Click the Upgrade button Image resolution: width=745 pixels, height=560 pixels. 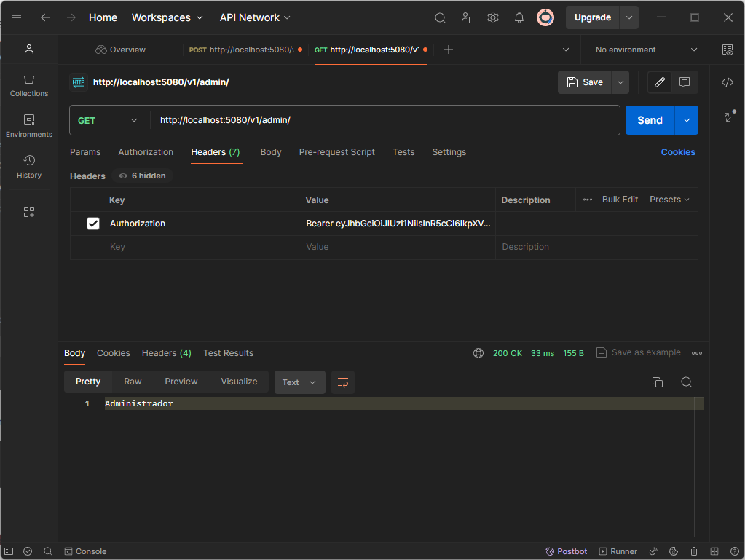click(593, 17)
